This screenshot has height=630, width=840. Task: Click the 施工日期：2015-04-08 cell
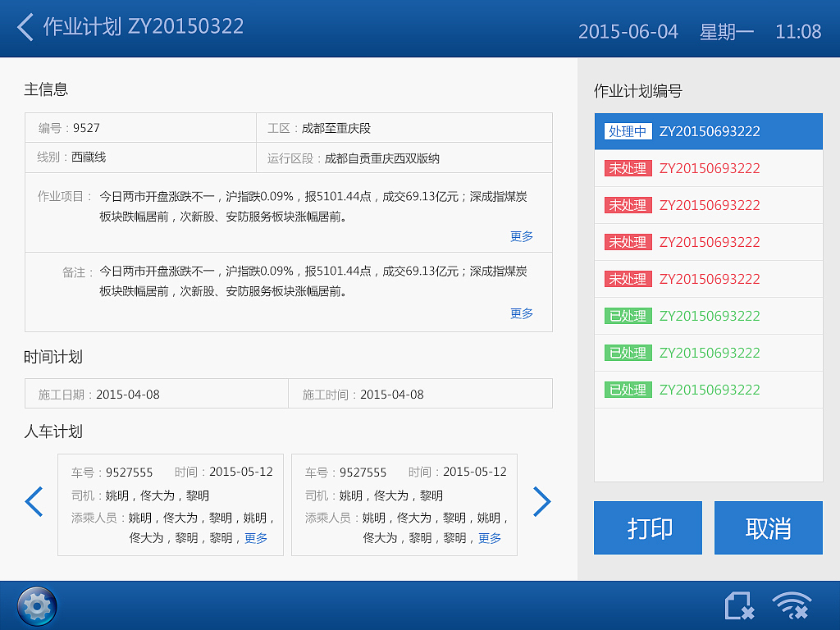click(x=157, y=394)
